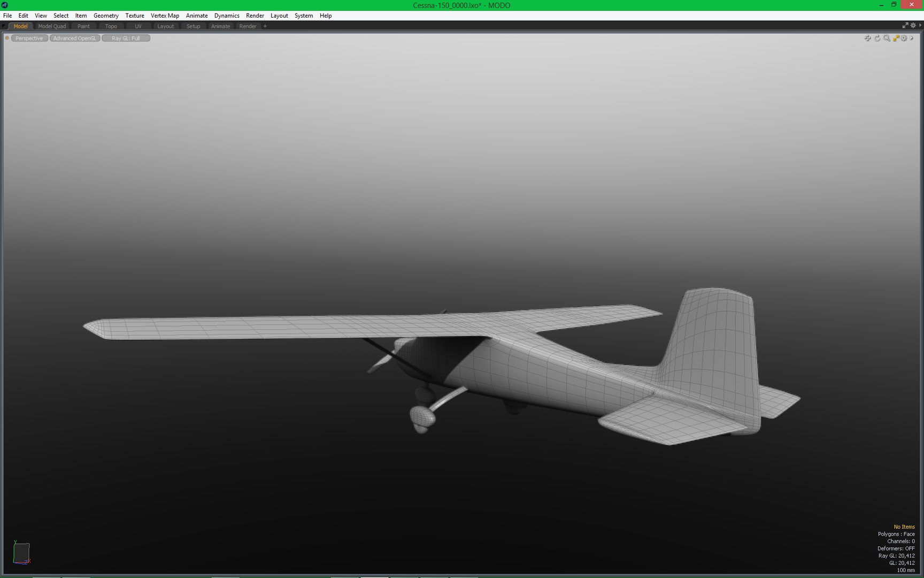Click the layout bar fullscreen arrows icon
Screen dimensions: 924x578
pos(905,26)
